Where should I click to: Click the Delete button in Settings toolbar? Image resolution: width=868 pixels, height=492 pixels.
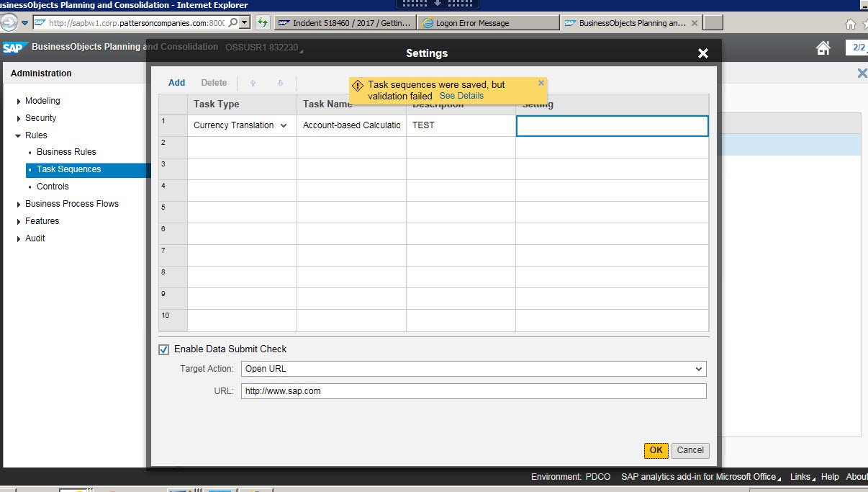(x=214, y=83)
